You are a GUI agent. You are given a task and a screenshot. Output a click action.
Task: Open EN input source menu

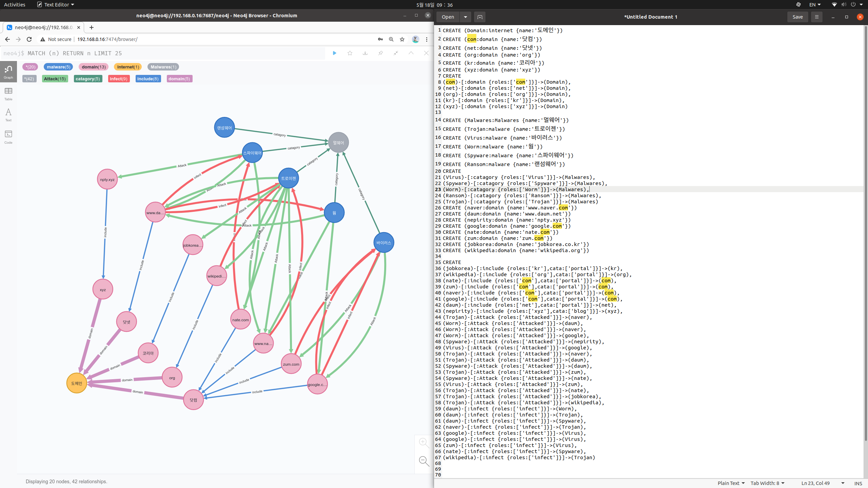pyautogui.click(x=815, y=5)
